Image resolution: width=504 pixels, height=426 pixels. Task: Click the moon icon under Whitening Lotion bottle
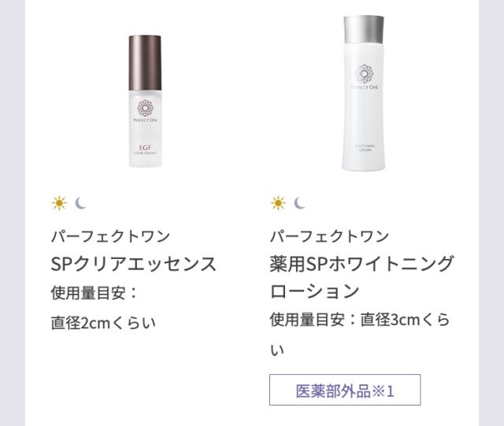(299, 203)
